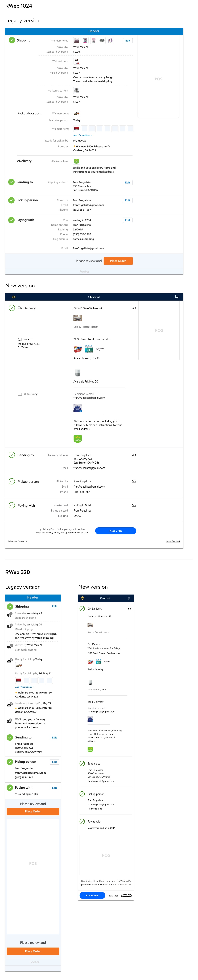Image resolution: width=198 pixels, height=980 pixels.
Task: Click the cart icon in the 320 new Checkout header
Action: point(129,598)
